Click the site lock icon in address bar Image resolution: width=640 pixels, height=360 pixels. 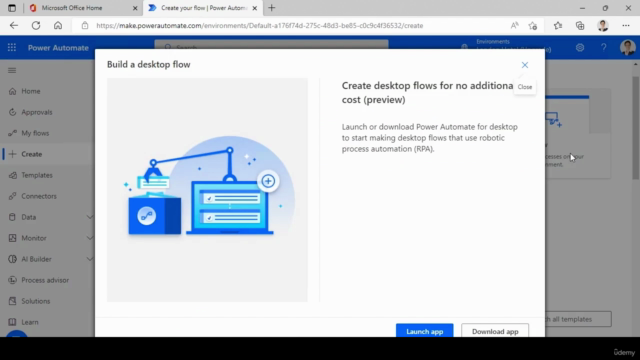(84, 25)
